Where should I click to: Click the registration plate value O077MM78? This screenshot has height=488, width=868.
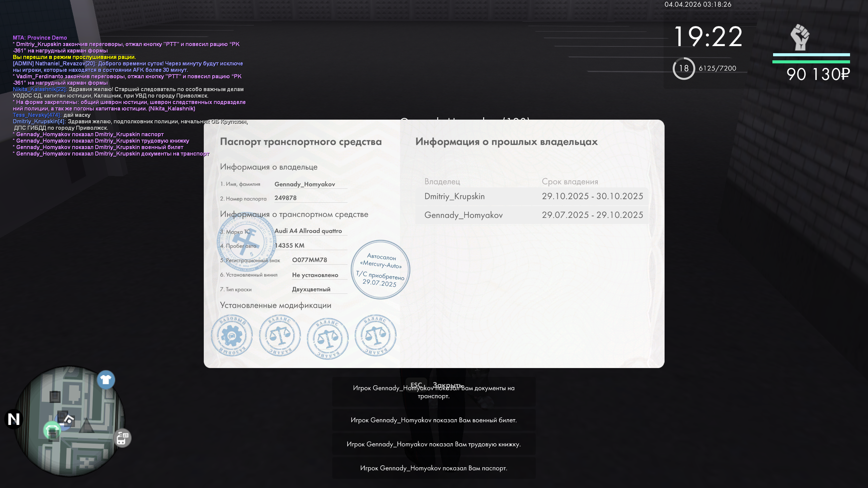[x=310, y=260]
